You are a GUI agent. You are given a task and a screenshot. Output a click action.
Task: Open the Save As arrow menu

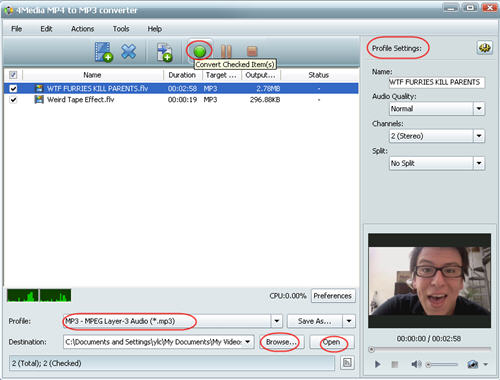[x=349, y=321]
